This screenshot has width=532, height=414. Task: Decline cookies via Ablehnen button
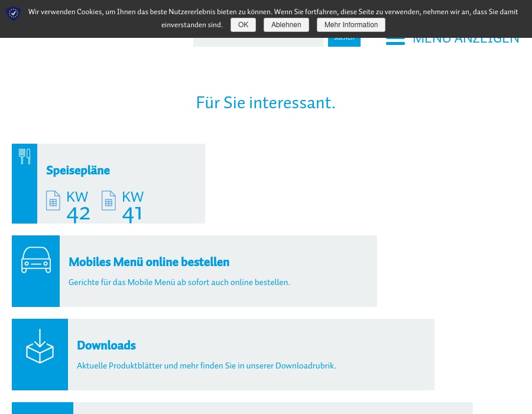click(286, 25)
